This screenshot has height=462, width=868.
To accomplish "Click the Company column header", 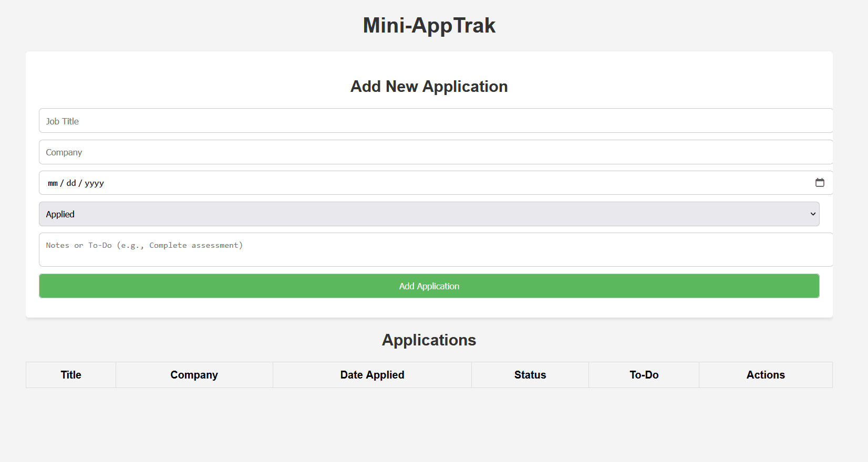I will [194, 375].
